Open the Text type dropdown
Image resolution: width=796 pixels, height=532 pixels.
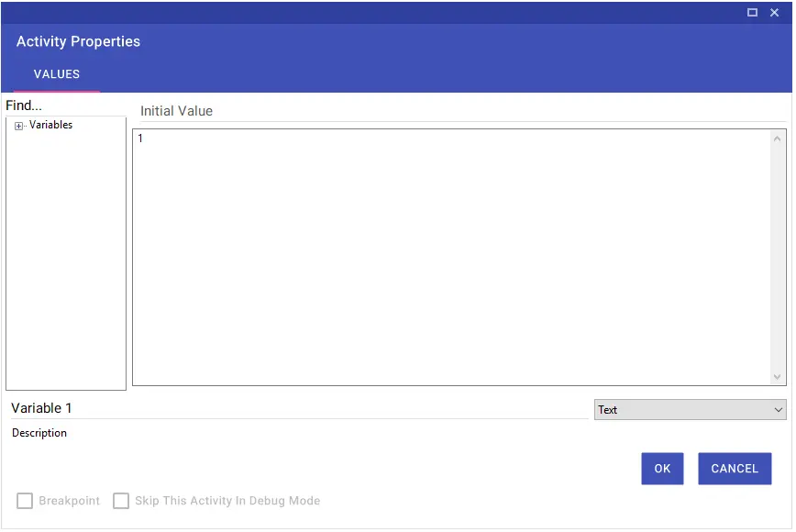[x=690, y=410]
